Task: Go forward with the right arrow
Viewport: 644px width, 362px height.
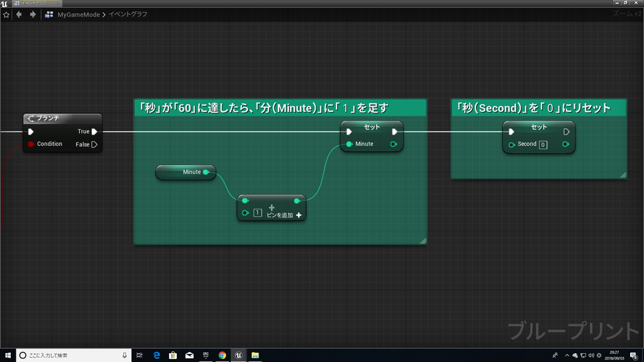Action: pos(33,14)
